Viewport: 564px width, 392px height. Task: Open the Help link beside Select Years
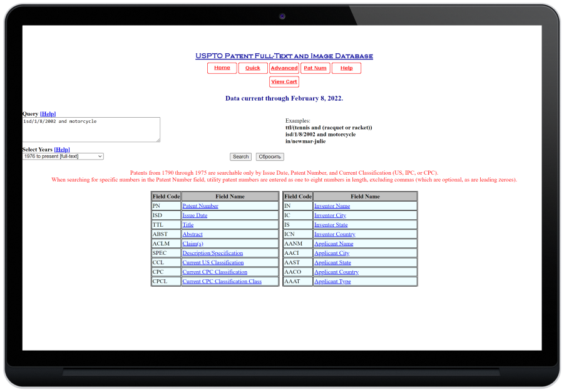62,150
